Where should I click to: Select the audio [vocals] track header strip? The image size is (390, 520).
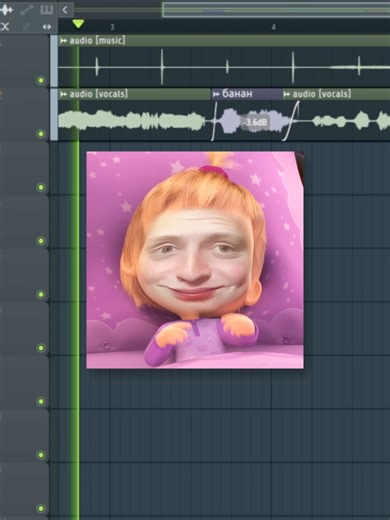(53, 115)
